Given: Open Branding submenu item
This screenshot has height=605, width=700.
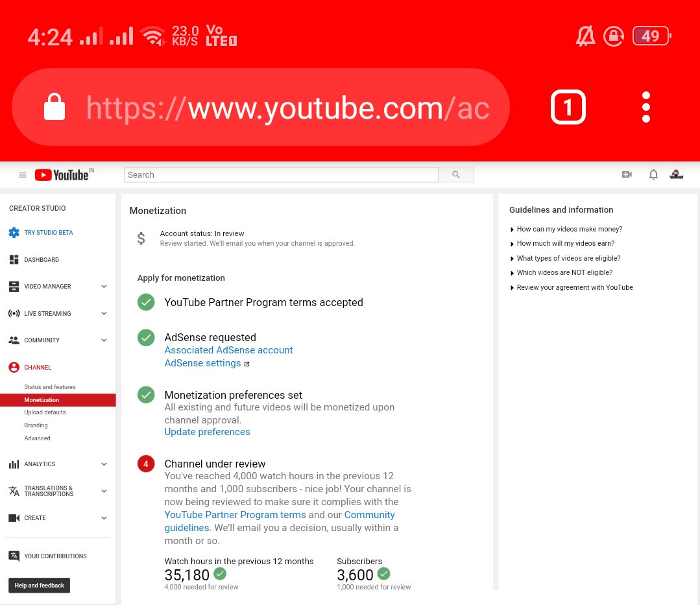Looking at the screenshot, I should 36,425.
